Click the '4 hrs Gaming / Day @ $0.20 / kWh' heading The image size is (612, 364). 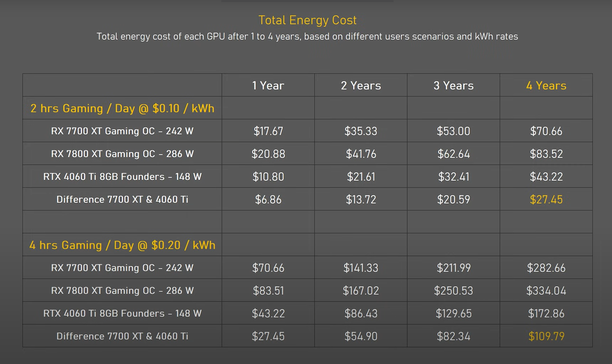point(122,245)
